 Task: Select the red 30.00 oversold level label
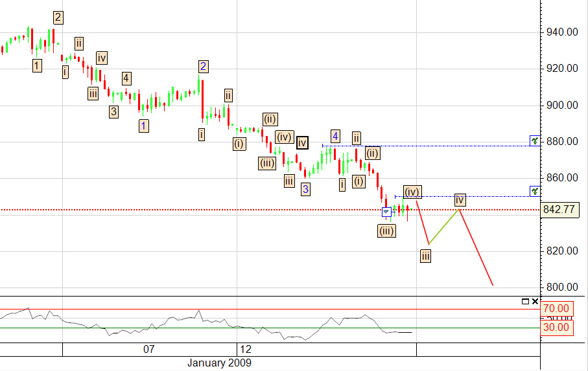(556, 327)
